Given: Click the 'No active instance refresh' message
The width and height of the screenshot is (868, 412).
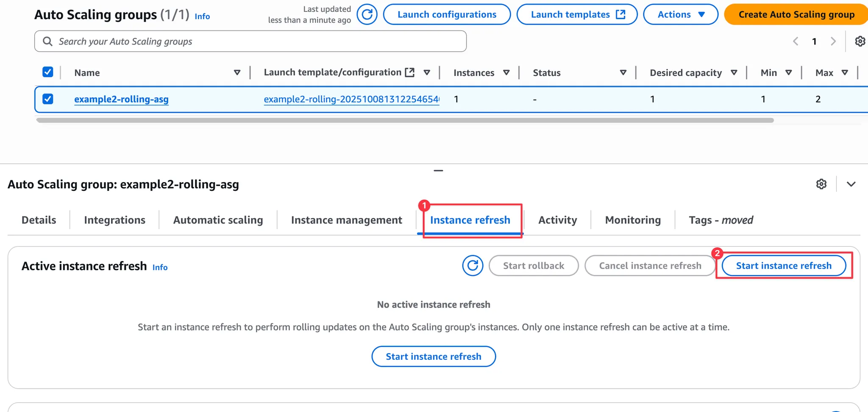Looking at the screenshot, I should pyautogui.click(x=434, y=305).
